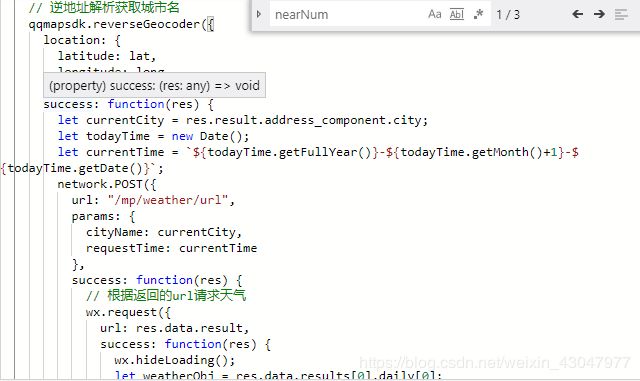Click the 1 / 3 match counter
The image size is (640, 381).
pyautogui.click(x=508, y=15)
